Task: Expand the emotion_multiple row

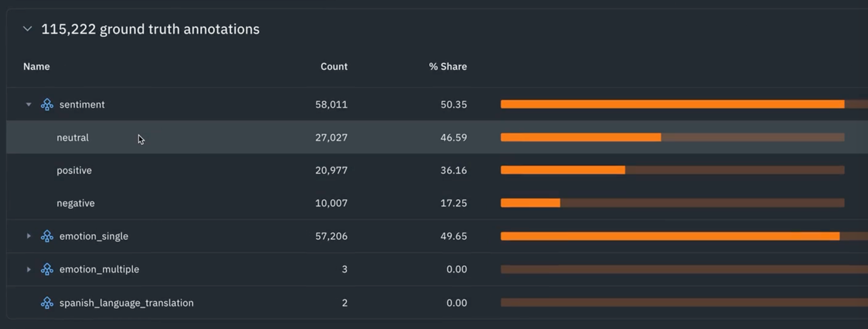Action: [x=29, y=269]
